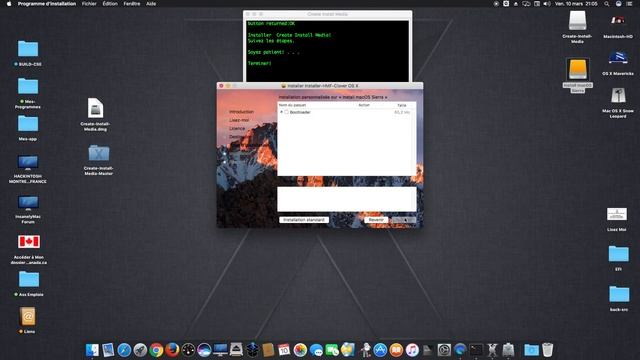Open the Édition menu
Viewport: 640px width, 360px height.
[x=110, y=4]
